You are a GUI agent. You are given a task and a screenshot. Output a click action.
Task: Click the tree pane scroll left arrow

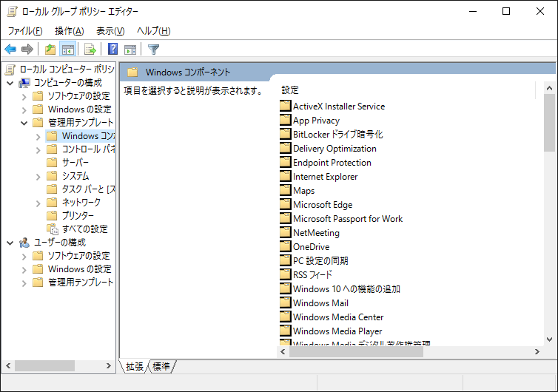[x=9, y=365]
